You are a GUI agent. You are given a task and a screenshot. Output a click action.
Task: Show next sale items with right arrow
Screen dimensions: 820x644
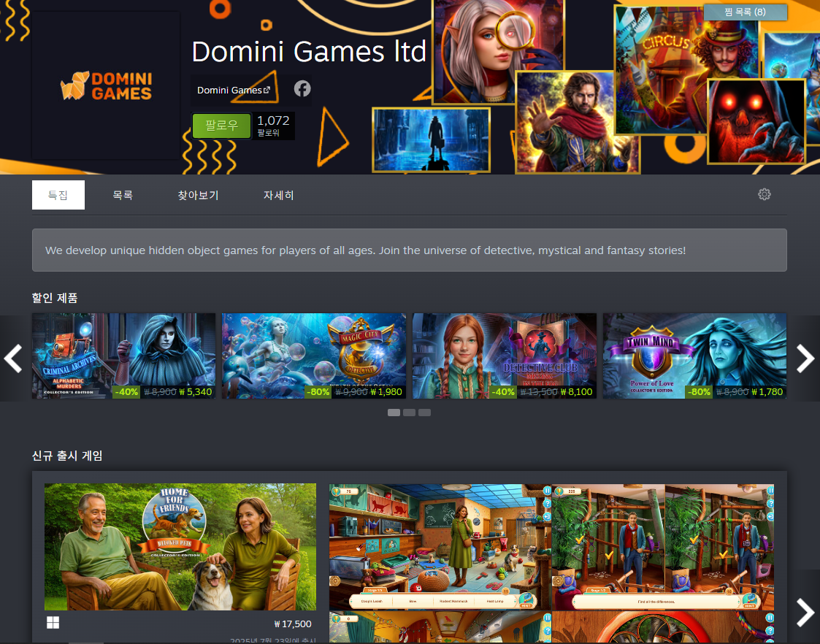click(806, 359)
